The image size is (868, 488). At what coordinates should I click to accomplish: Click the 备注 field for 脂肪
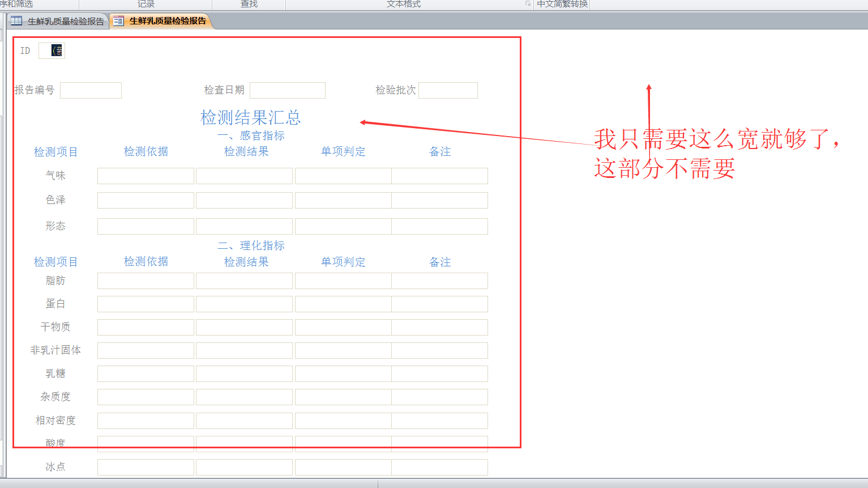click(439, 281)
